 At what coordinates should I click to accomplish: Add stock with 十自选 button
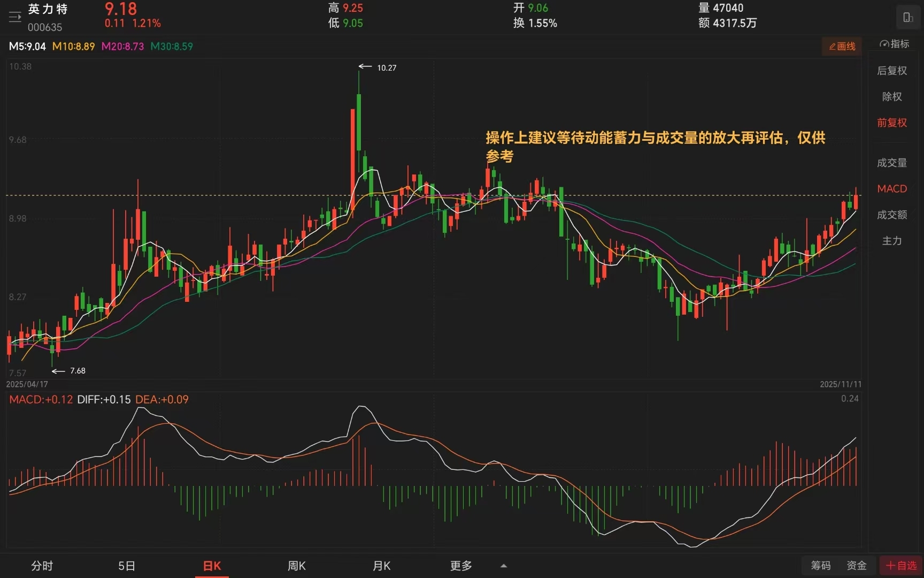click(902, 566)
